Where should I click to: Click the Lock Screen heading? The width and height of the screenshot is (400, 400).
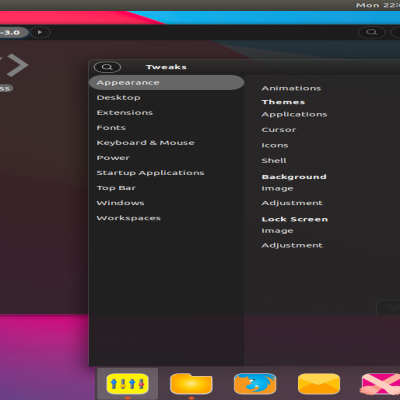click(x=295, y=219)
